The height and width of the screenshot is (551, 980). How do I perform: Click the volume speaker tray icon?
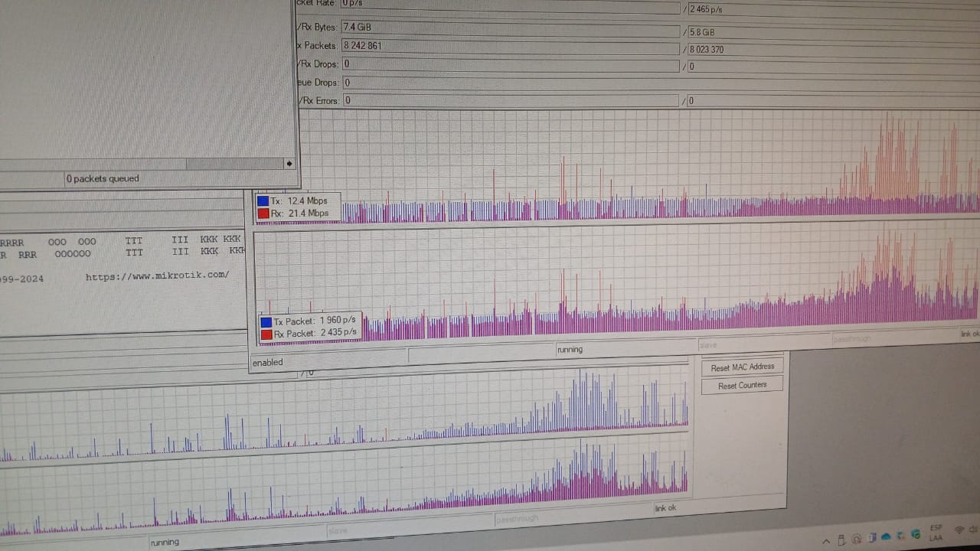coord(974,529)
